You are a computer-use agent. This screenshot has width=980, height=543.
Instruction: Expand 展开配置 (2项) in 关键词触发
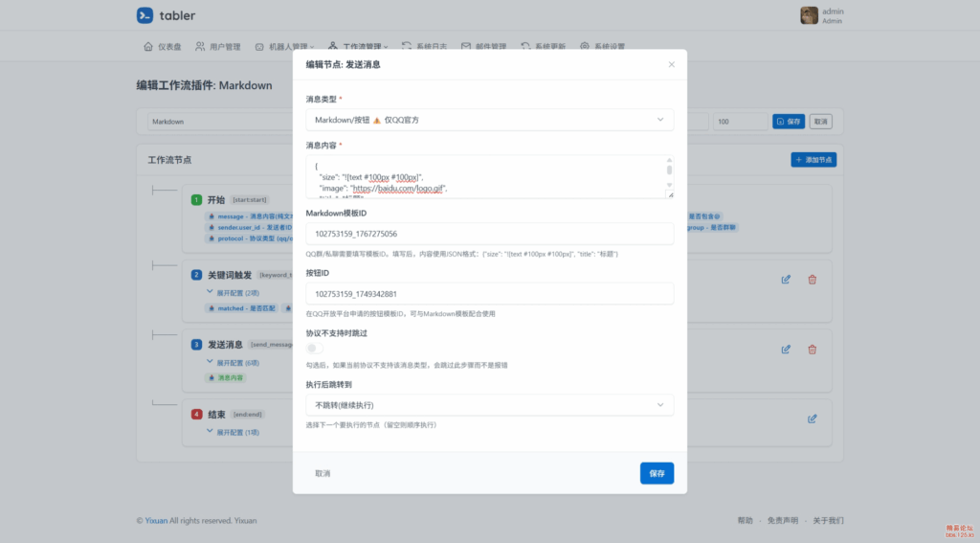tap(234, 293)
